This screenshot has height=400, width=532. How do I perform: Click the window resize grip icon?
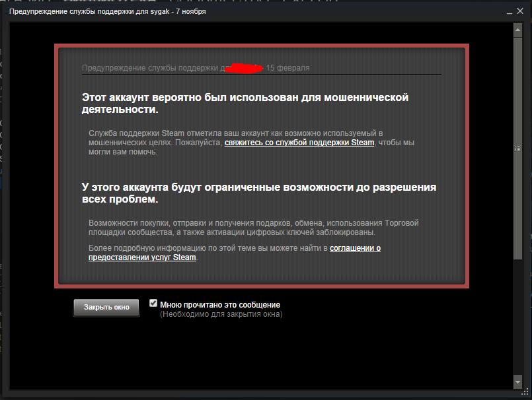point(525,393)
